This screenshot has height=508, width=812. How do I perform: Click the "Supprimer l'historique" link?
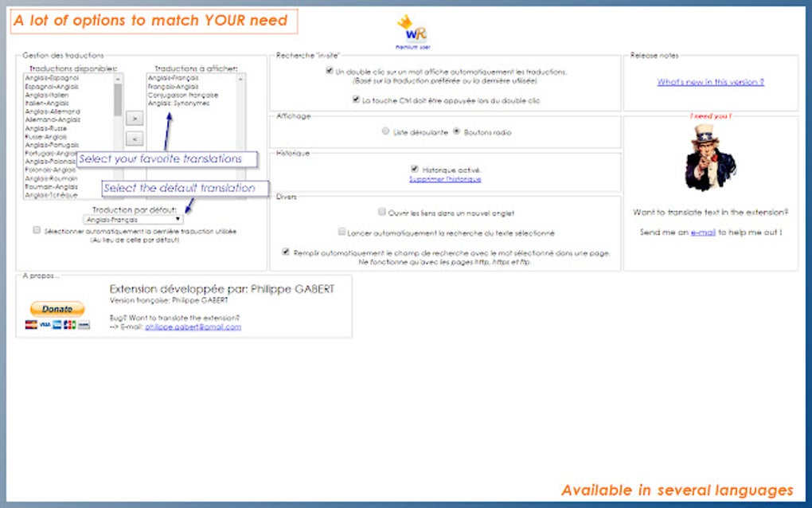(445, 179)
